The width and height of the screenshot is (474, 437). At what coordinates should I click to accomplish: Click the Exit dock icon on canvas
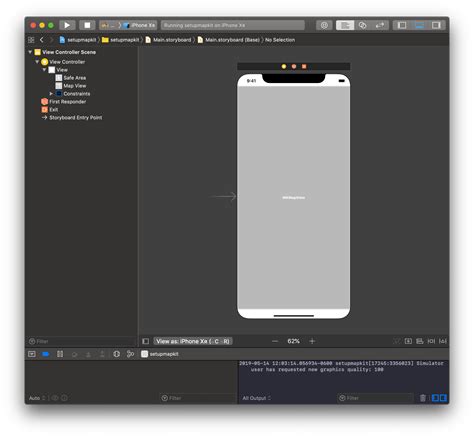(x=304, y=66)
